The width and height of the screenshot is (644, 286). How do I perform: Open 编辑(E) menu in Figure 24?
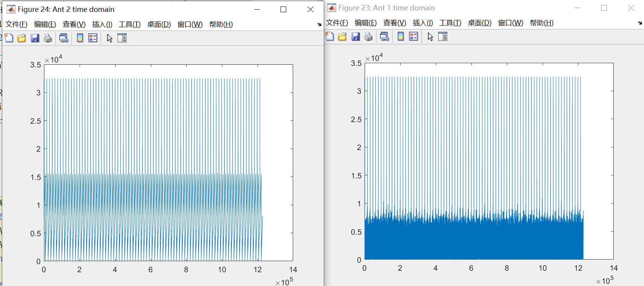pos(45,25)
